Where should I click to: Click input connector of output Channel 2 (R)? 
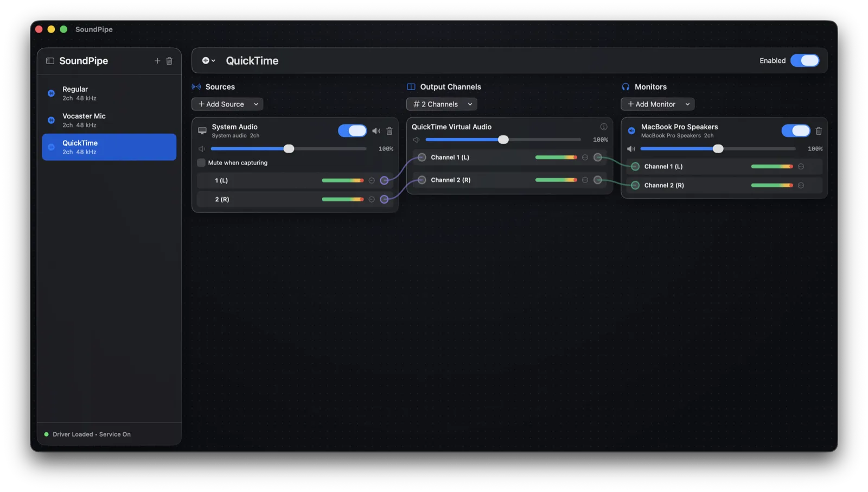tap(422, 180)
